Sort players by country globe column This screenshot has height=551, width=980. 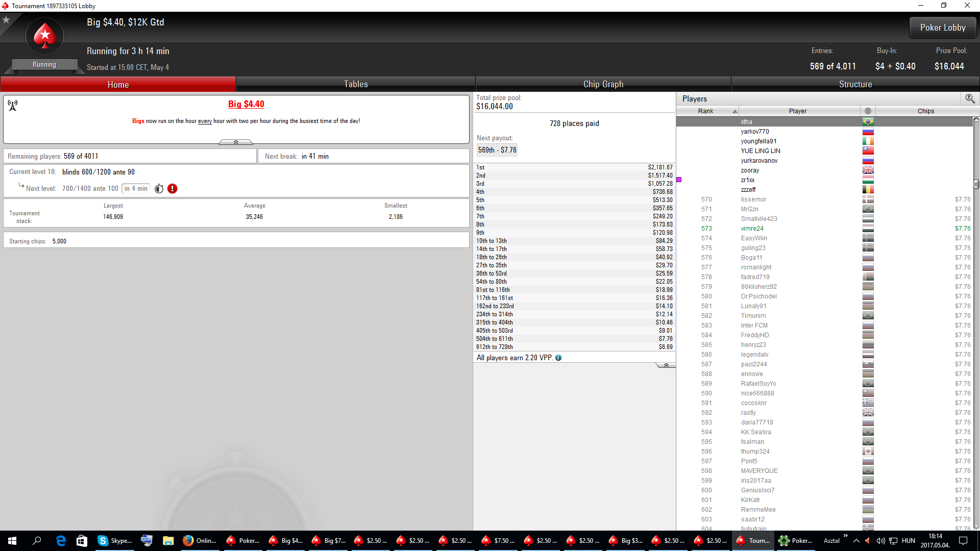click(x=868, y=111)
